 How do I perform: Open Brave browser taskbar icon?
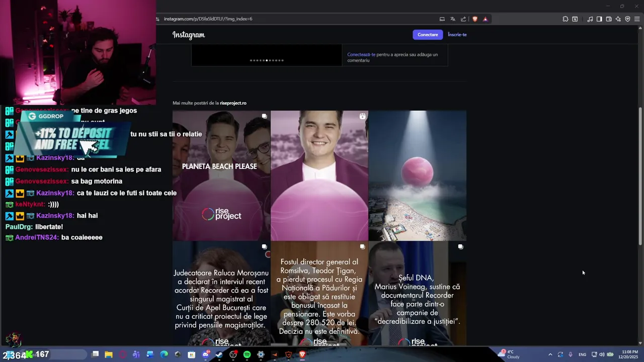tap(302, 354)
